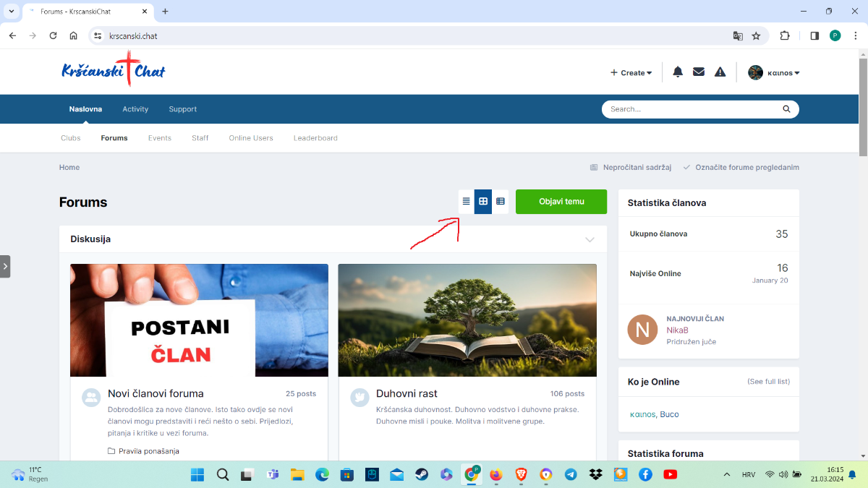This screenshot has width=868, height=488.
Task: Switch forums to grid view
Action: pyautogui.click(x=483, y=202)
